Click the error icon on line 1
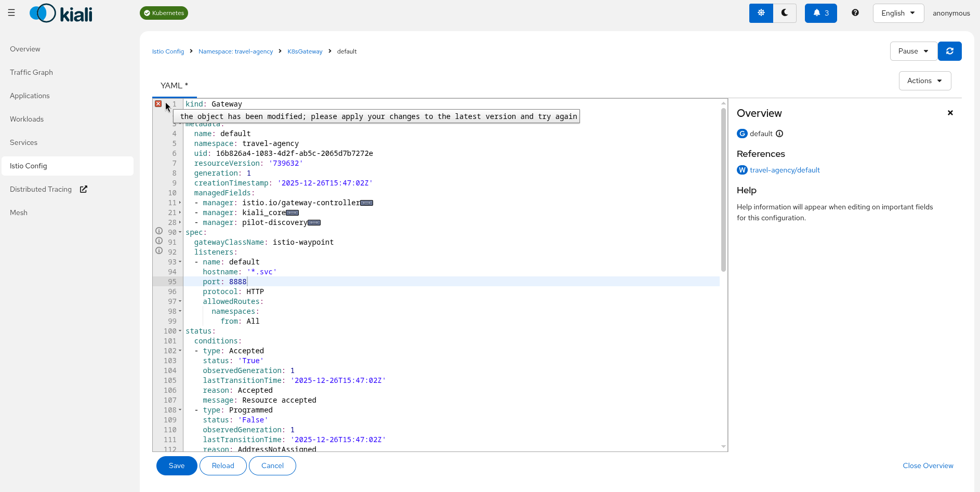980x492 pixels. click(x=158, y=103)
